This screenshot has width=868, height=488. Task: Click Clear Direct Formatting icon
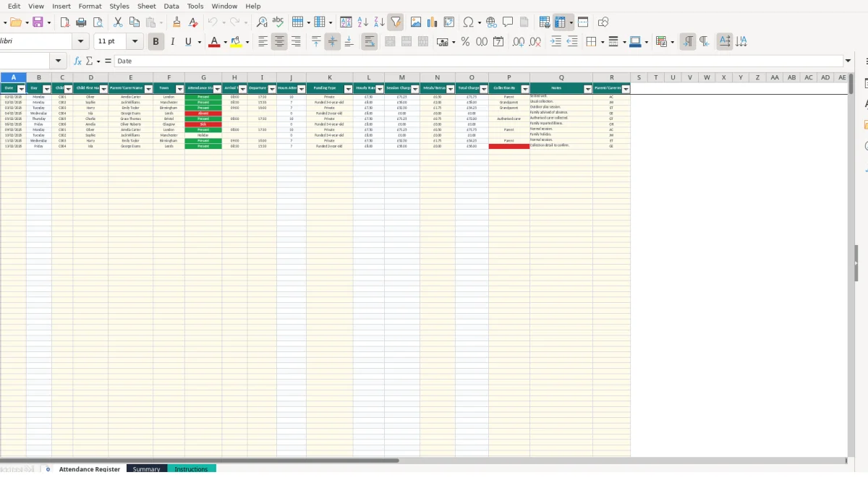pyautogui.click(x=193, y=22)
